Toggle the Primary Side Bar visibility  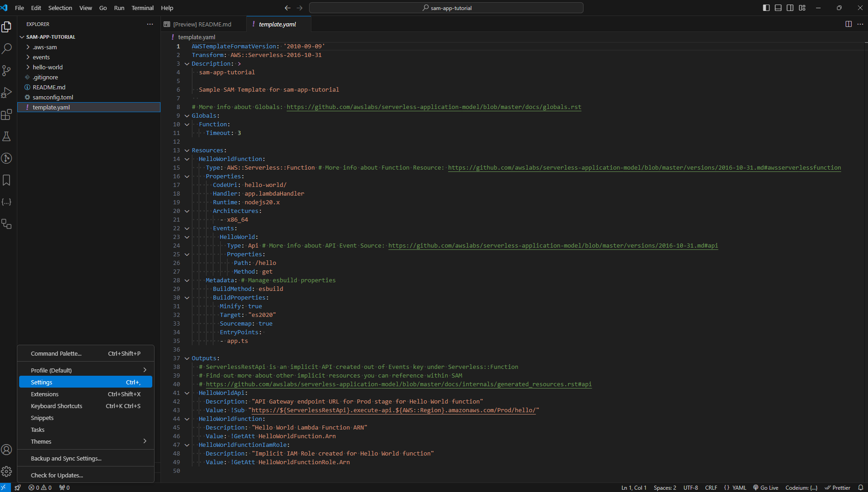[766, 8]
